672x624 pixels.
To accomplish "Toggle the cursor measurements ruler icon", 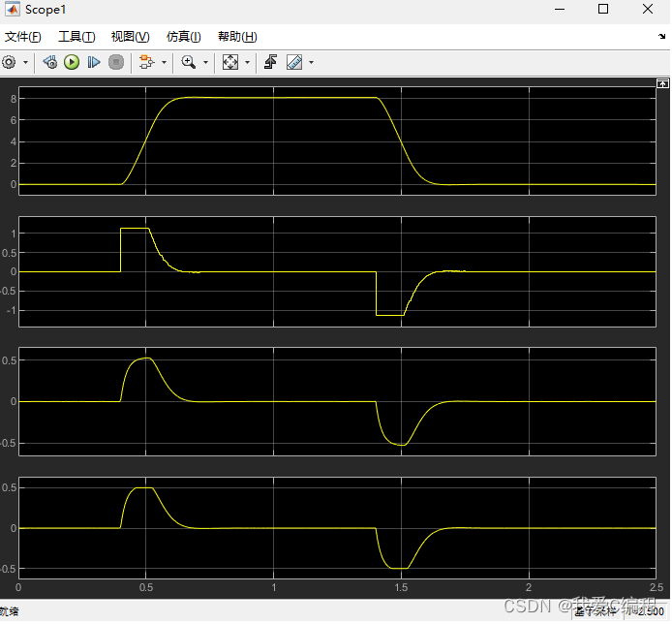I will pos(293,62).
